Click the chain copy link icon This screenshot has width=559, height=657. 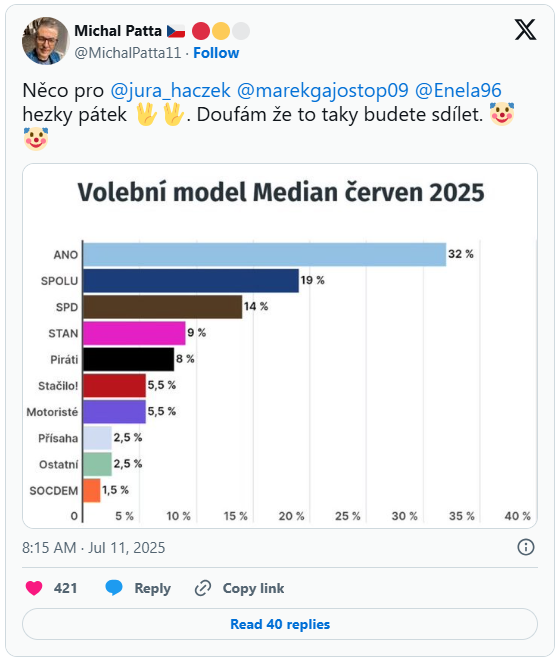203,588
